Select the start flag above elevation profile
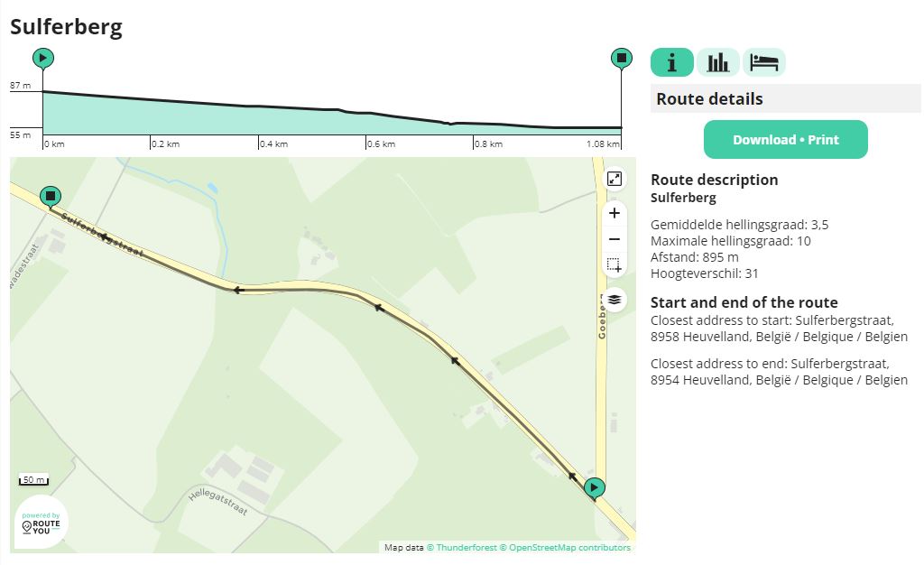The image size is (924, 565). tap(42, 59)
